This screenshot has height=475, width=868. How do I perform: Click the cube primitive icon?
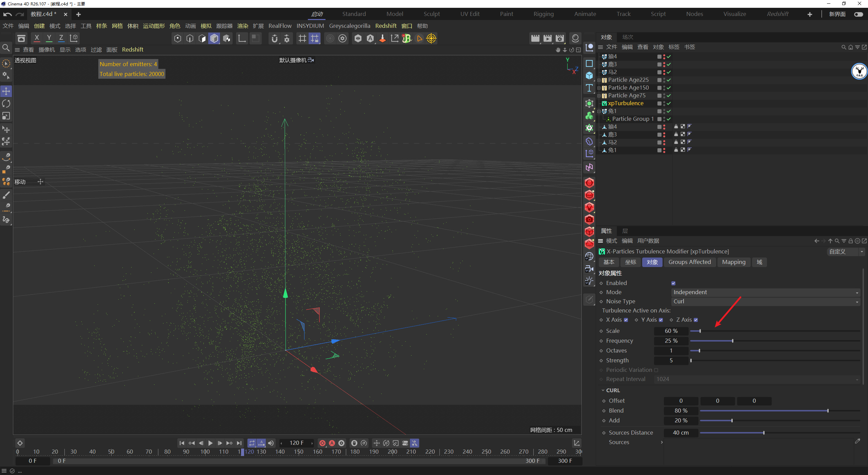coord(589,75)
